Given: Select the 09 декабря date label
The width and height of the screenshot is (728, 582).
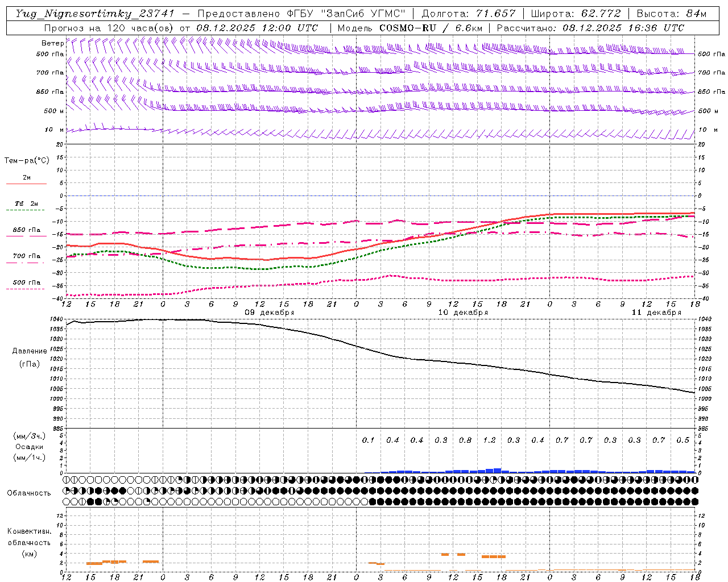Looking at the screenshot, I should [270, 313].
